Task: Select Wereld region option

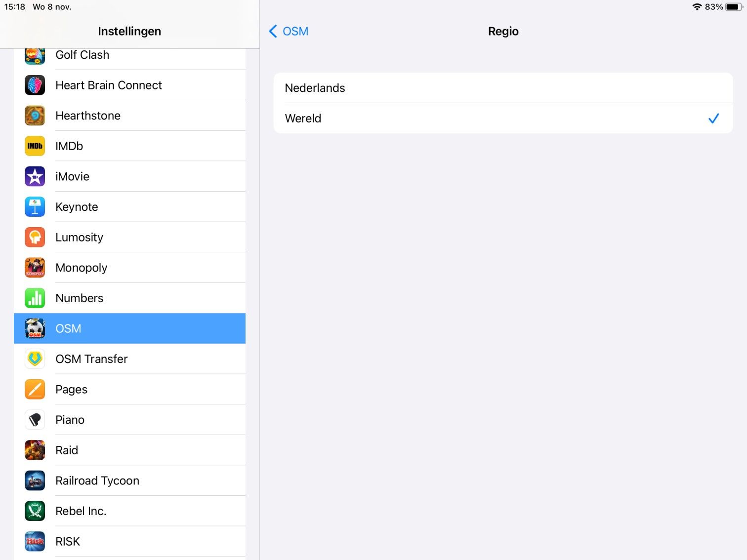Action: [x=503, y=119]
